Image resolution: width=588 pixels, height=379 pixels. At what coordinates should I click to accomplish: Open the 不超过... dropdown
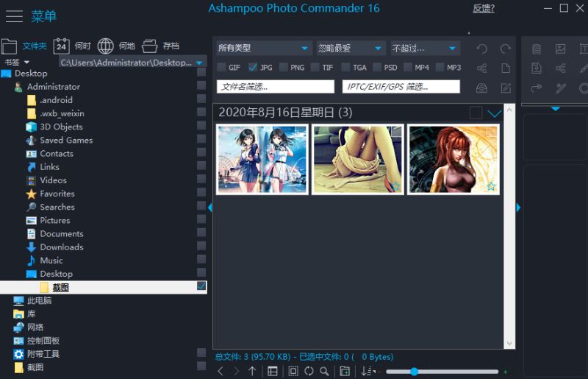coord(426,48)
